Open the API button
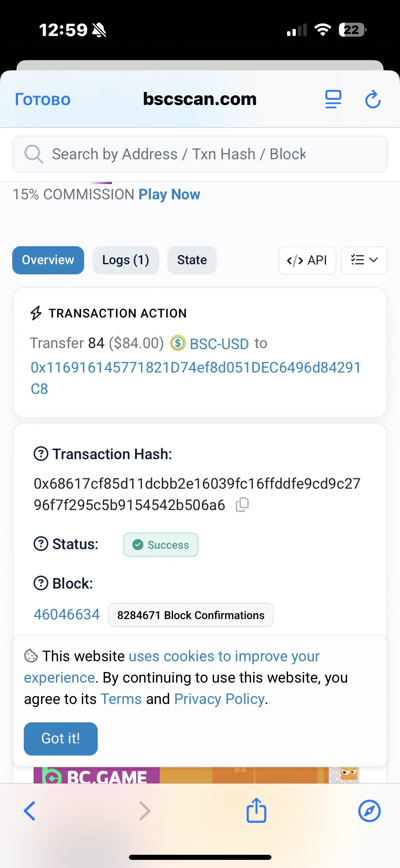400x868 pixels. 307,260
